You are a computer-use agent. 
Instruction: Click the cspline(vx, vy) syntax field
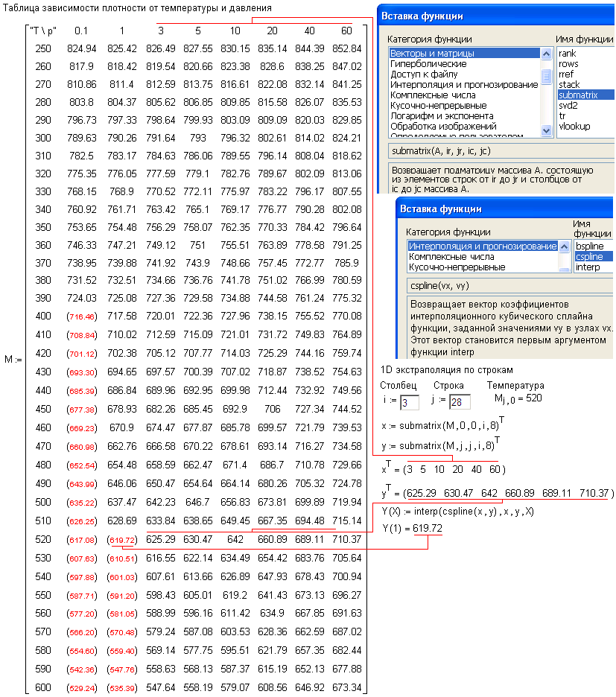coord(509,286)
